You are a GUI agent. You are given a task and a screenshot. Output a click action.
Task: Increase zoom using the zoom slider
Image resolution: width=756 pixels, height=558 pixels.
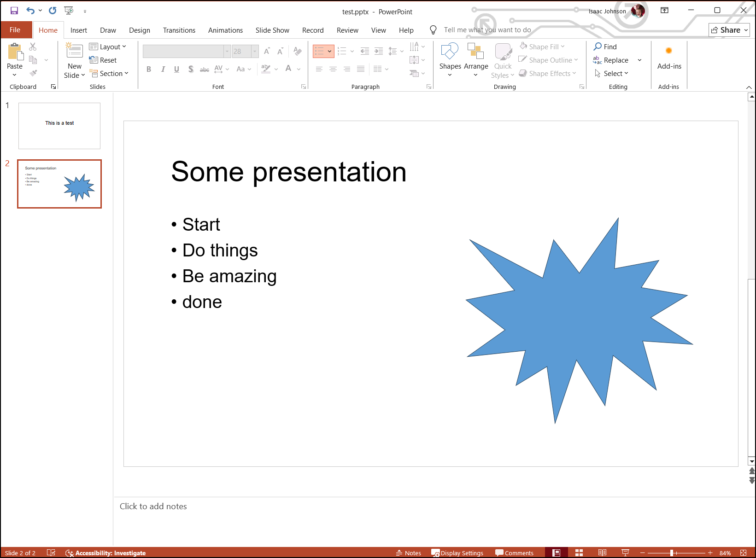[710, 552]
